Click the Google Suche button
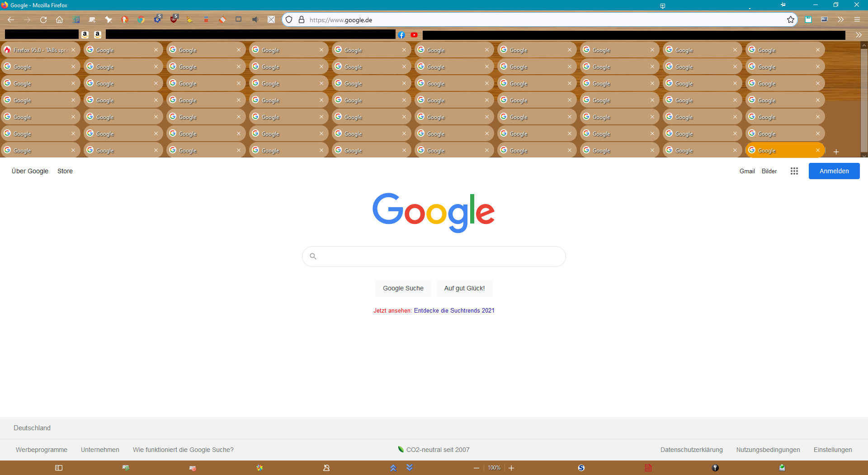This screenshot has width=868, height=475. tap(403, 288)
